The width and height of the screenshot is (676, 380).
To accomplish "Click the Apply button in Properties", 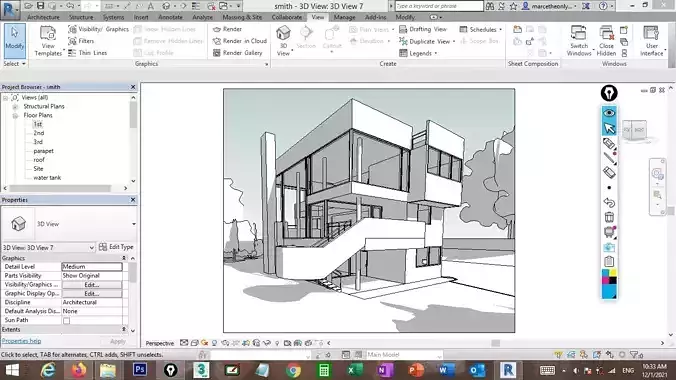I will pyautogui.click(x=118, y=341).
